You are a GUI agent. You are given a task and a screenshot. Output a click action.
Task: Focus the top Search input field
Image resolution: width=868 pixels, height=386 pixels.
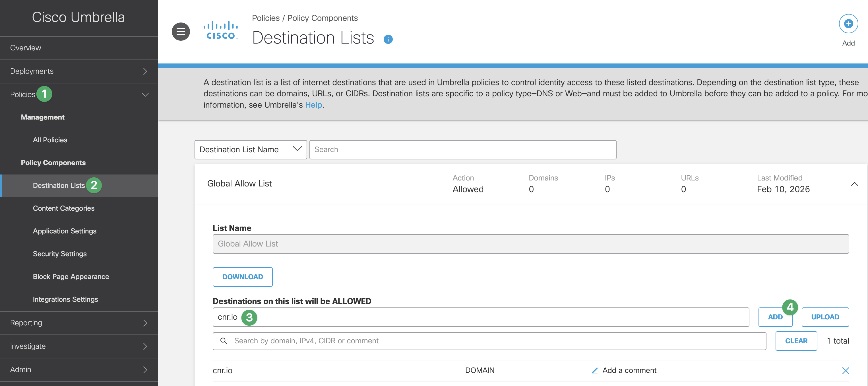462,150
